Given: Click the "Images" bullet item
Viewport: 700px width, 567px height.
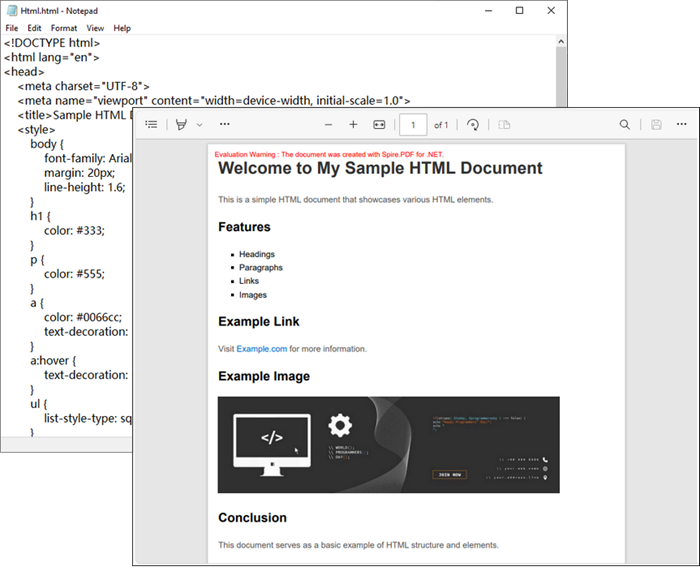Looking at the screenshot, I should (x=253, y=295).
